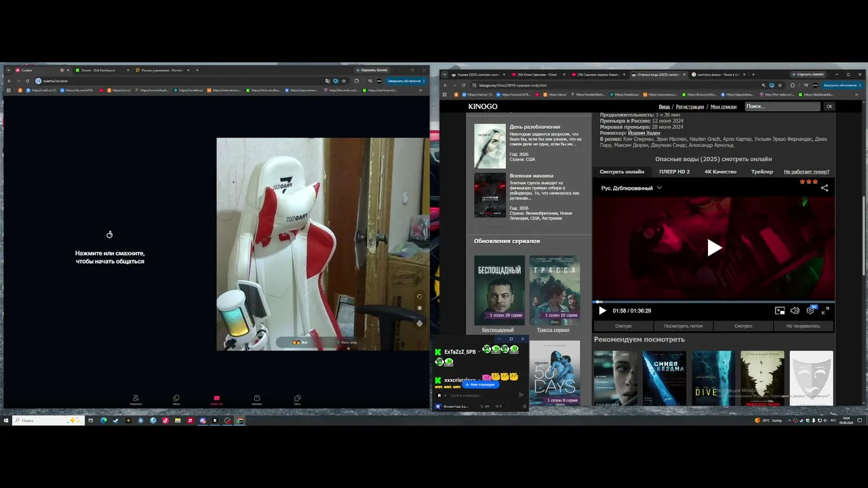Screen dimensions: 868x488
Task: Click the small play button beside 01:58 timestamp
Action: [x=602, y=310]
